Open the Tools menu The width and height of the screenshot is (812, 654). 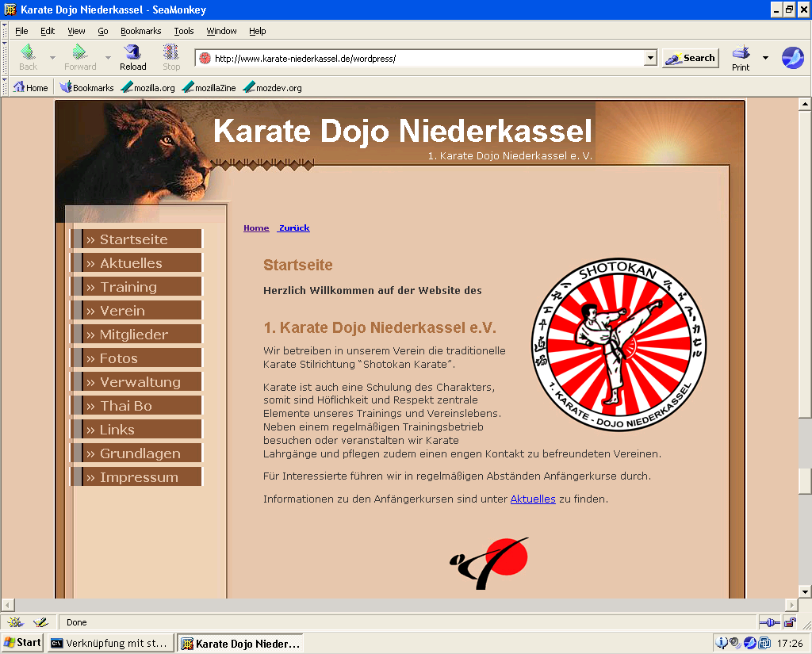pos(184,31)
